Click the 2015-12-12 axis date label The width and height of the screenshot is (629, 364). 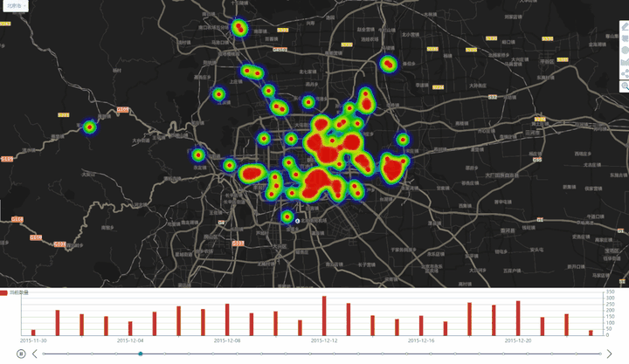coord(324,340)
